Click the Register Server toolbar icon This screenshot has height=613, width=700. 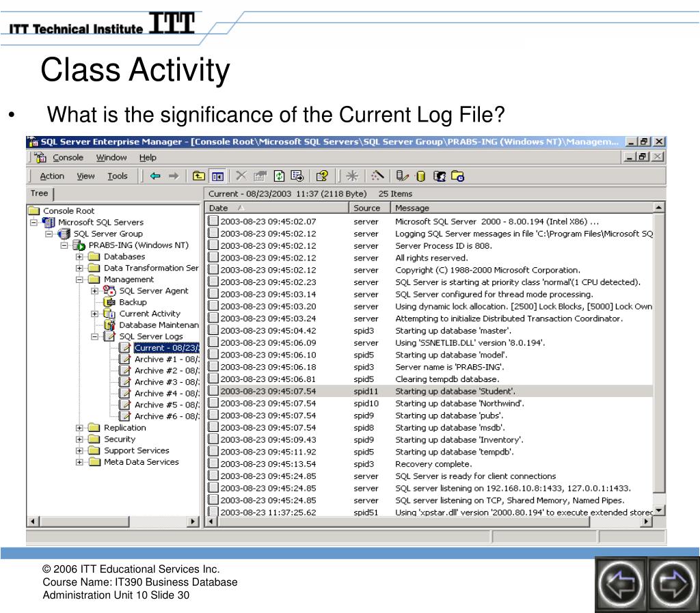tap(402, 176)
